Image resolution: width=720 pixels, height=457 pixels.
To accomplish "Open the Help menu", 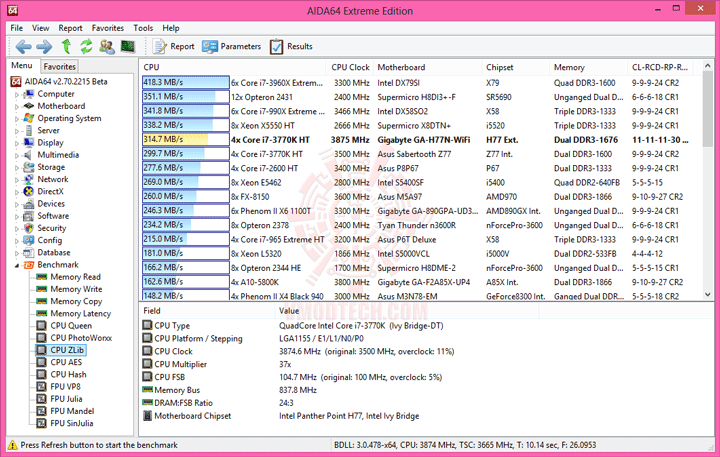I will click(x=171, y=28).
